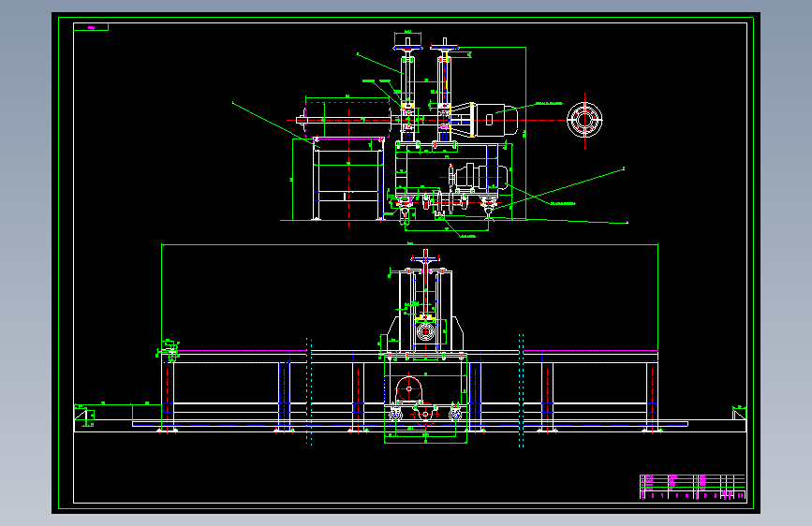Image resolution: width=812 pixels, height=526 pixels.
Task: Select the red-outlined motor under the carriage
Action: 409,389
